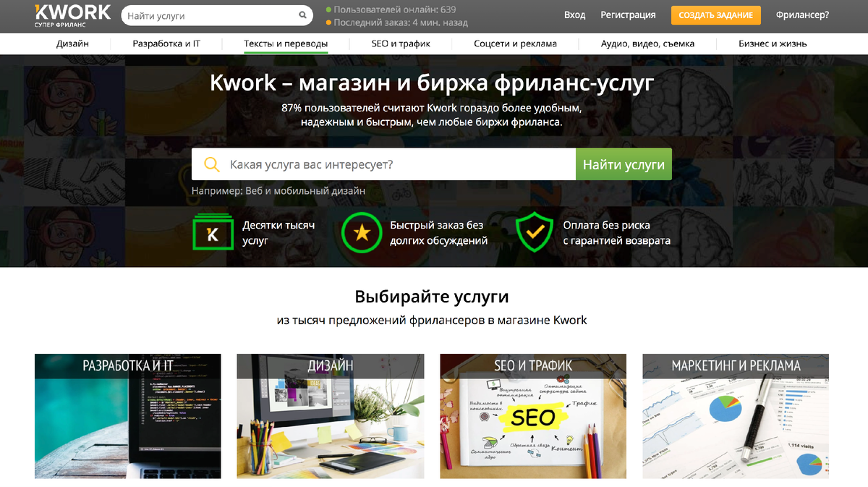
Task: Click the green K services stack icon
Action: 213,232
